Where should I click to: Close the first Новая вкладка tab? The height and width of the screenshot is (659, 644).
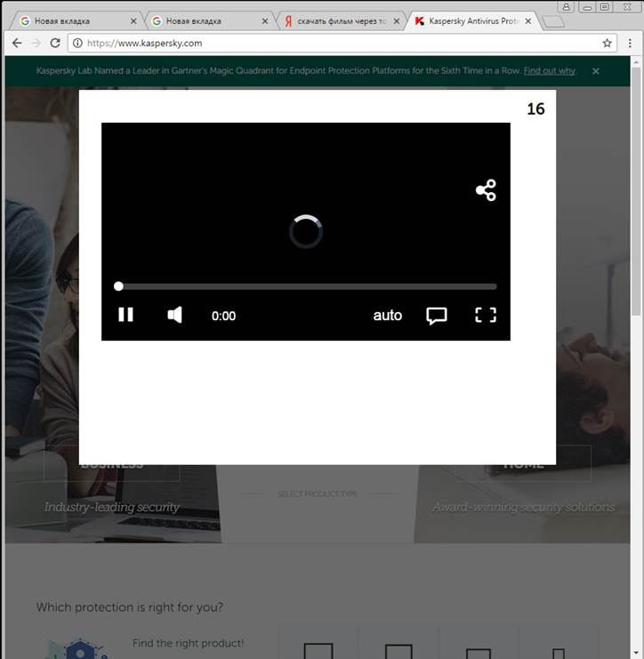point(133,21)
